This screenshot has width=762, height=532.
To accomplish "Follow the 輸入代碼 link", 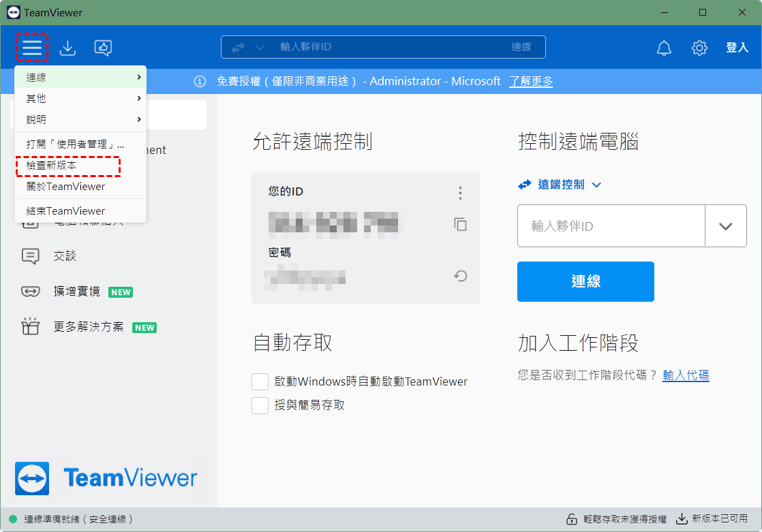I will pos(686,375).
